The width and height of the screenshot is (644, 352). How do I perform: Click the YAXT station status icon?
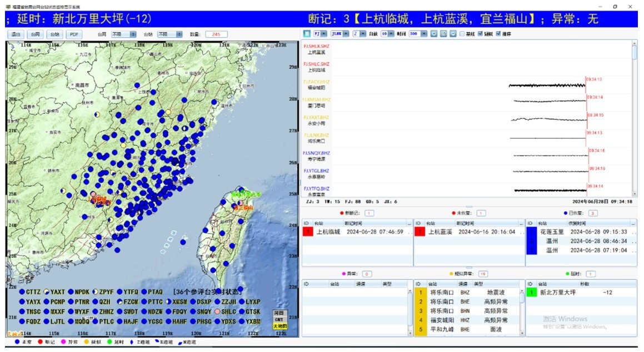coord(46,291)
